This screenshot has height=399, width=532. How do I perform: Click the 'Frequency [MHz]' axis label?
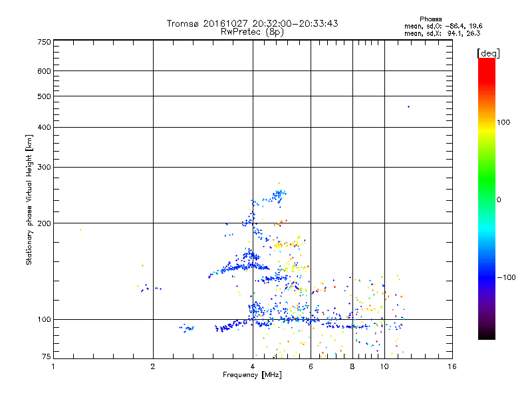pos(253,375)
